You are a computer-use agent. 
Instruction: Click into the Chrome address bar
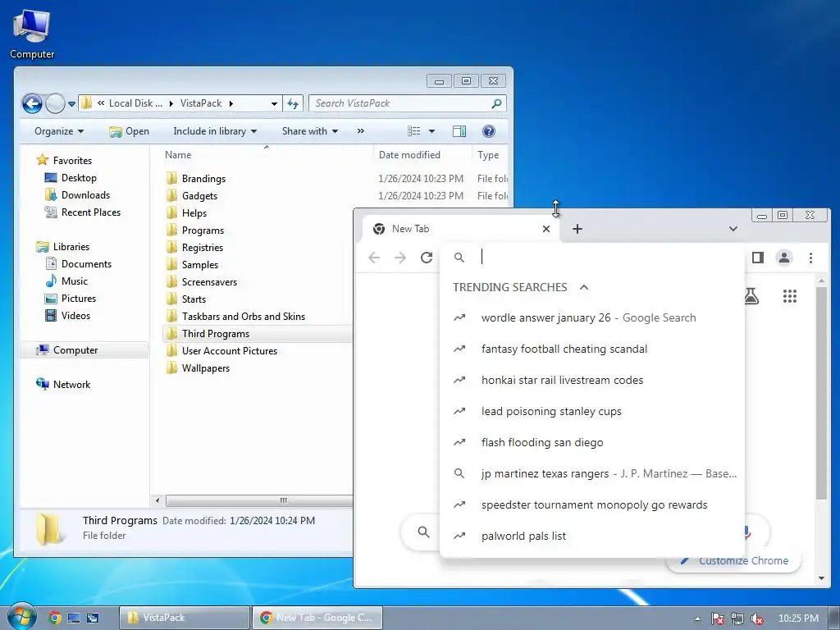tap(592, 258)
